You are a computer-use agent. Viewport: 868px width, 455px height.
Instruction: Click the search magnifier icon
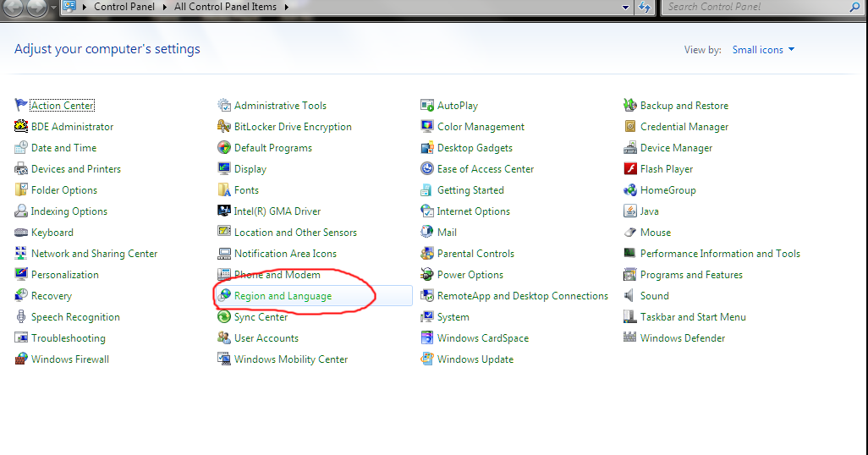(x=854, y=7)
